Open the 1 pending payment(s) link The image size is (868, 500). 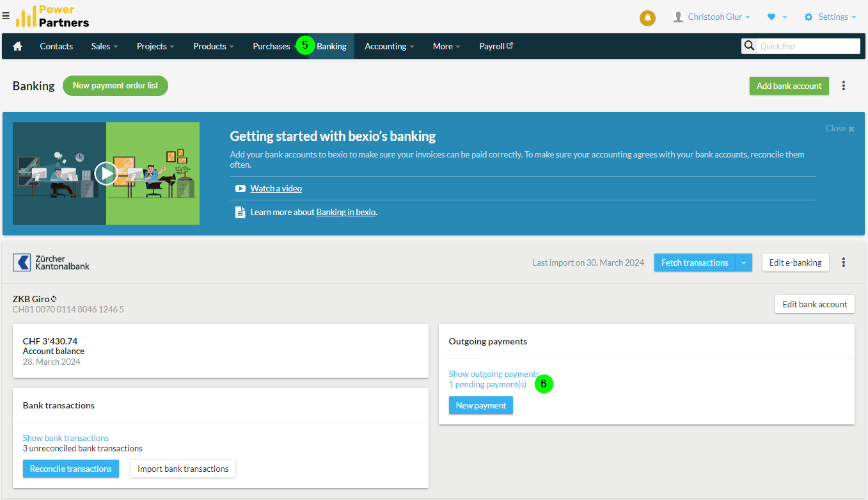(487, 384)
